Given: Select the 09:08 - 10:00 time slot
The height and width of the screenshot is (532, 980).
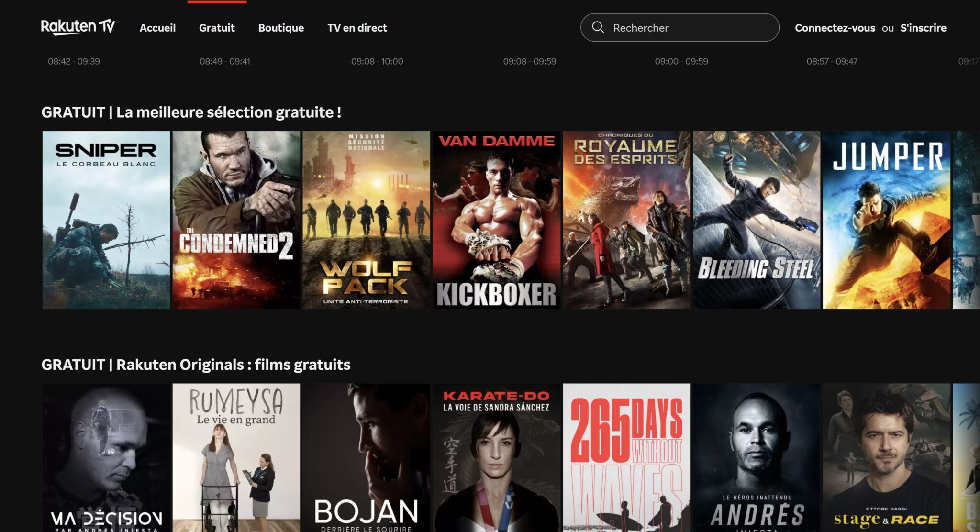Looking at the screenshot, I should [x=377, y=61].
